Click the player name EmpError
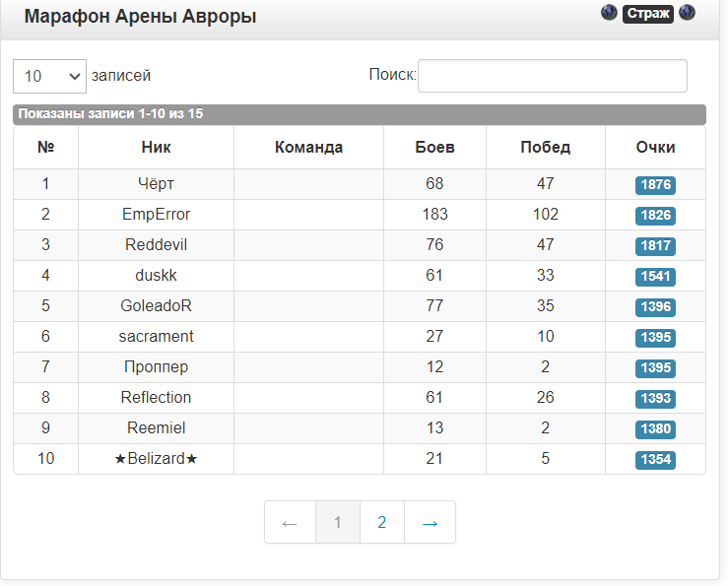Screen dimensions: 728x586 (x=156, y=215)
